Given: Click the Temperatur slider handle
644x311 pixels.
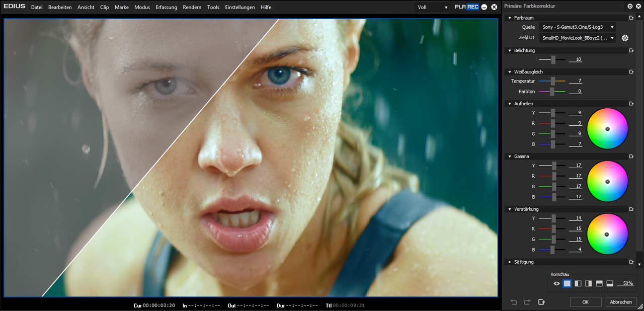Looking at the screenshot, I should [x=552, y=81].
